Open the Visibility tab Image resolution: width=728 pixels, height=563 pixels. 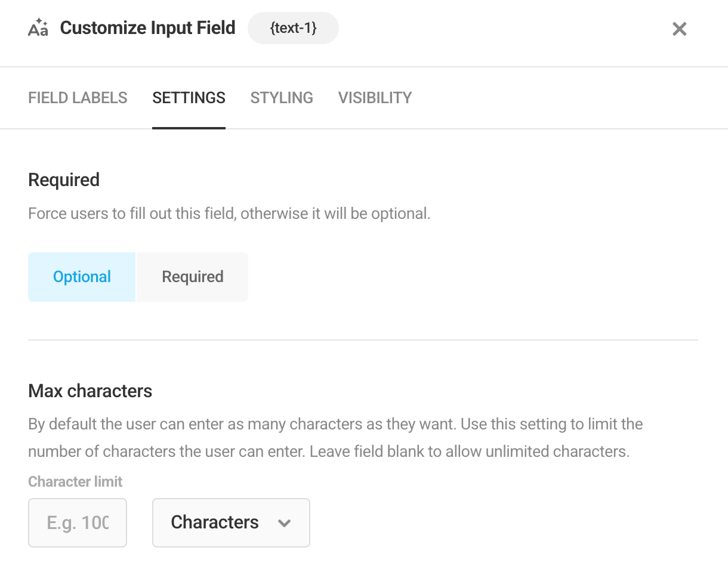click(x=375, y=98)
